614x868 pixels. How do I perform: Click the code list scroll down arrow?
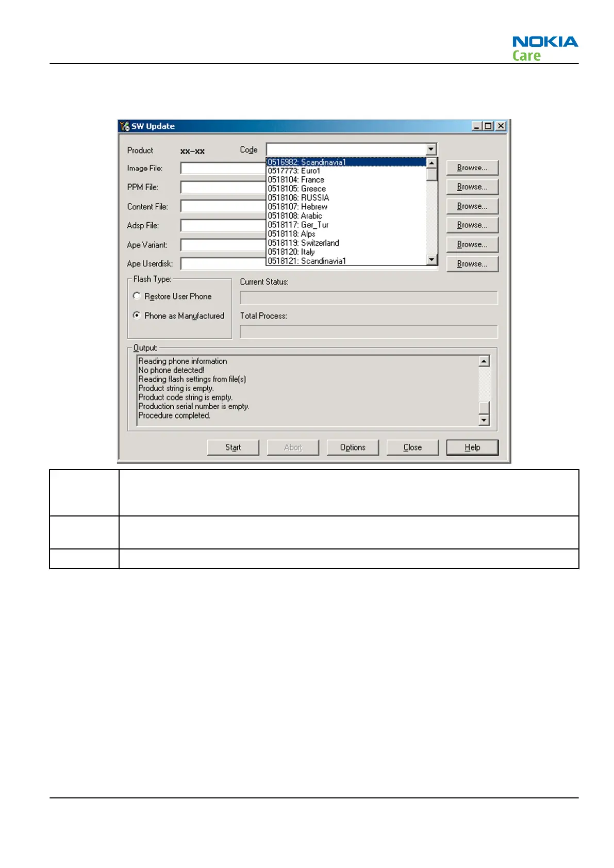(x=432, y=260)
